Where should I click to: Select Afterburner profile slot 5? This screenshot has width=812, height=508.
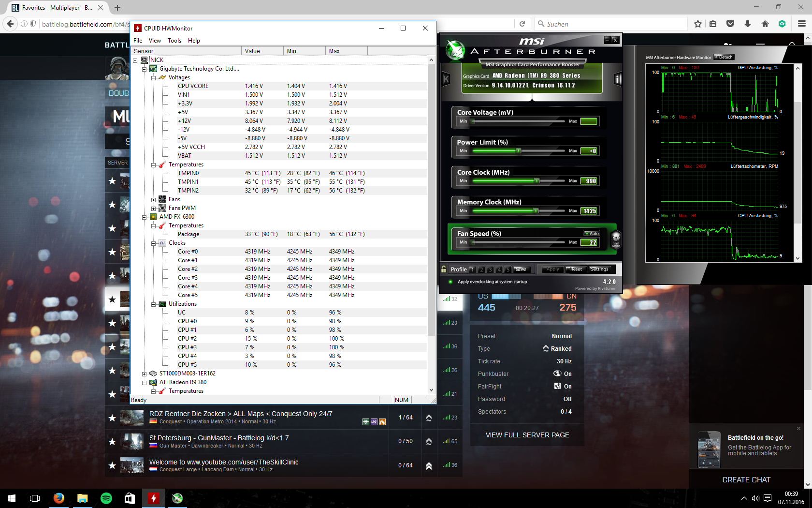[x=507, y=269]
